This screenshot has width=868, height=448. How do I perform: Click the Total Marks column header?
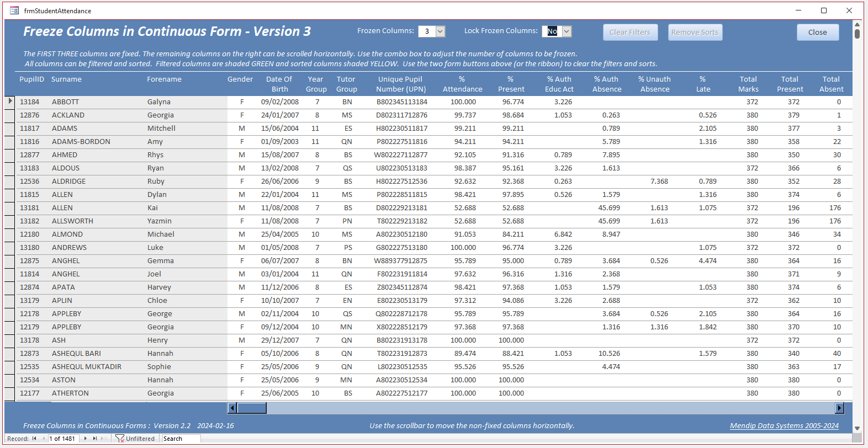click(x=748, y=84)
